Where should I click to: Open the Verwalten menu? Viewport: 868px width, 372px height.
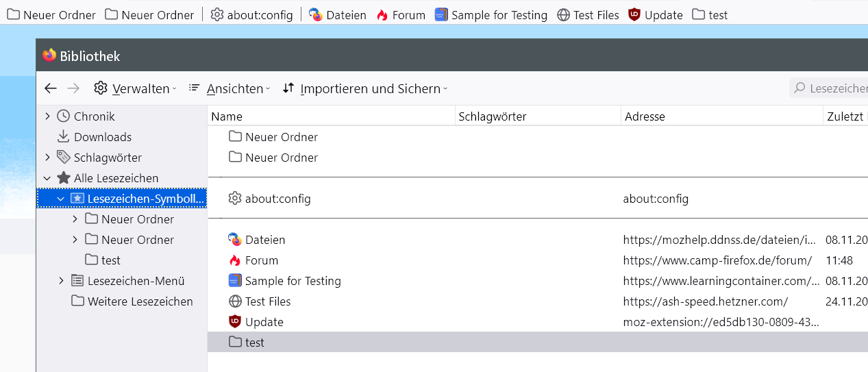coord(135,88)
